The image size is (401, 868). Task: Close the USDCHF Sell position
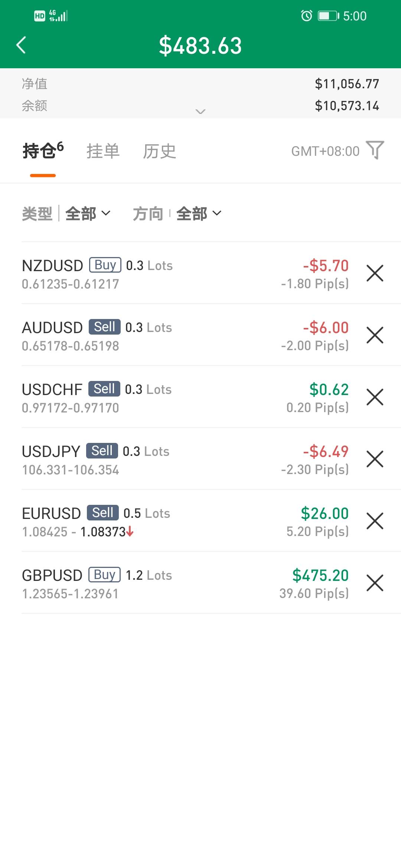click(375, 397)
